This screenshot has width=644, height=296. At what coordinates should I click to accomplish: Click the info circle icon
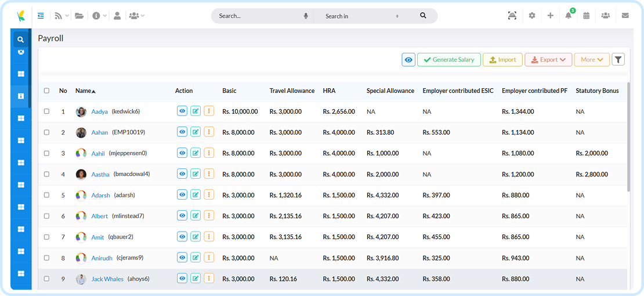[96, 16]
